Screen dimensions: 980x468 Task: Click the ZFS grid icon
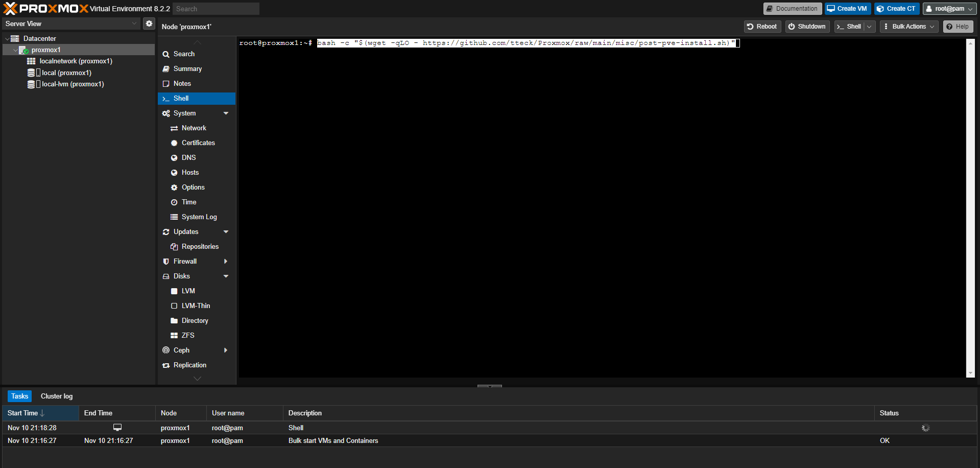(x=174, y=336)
